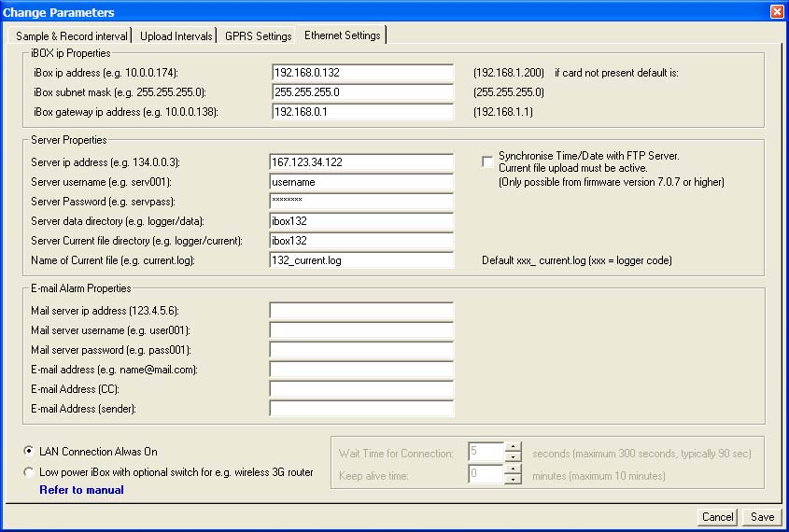The height and width of the screenshot is (532, 789).
Task: Decrease Keep alive time value
Action: [513, 480]
